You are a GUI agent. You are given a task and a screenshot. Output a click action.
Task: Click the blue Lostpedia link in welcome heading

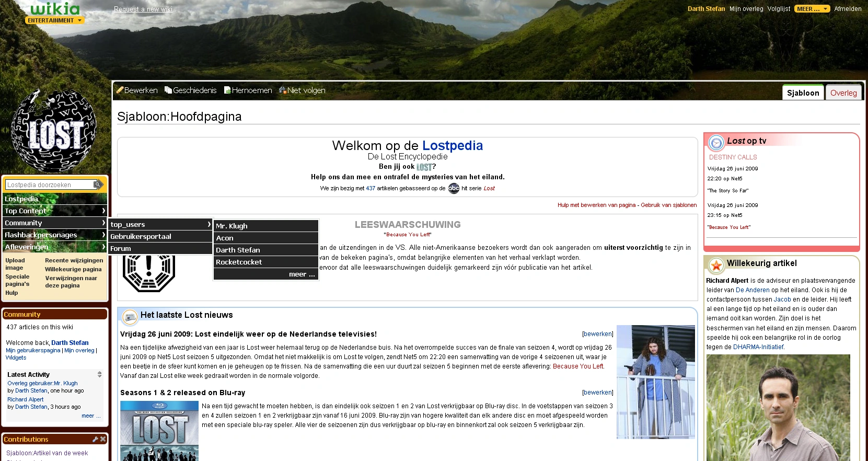[453, 145]
